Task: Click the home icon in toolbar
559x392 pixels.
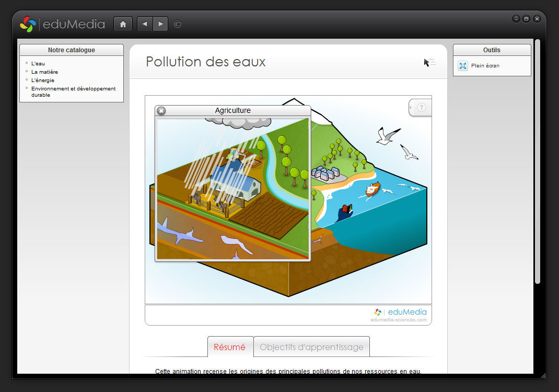Action: coord(123,24)
